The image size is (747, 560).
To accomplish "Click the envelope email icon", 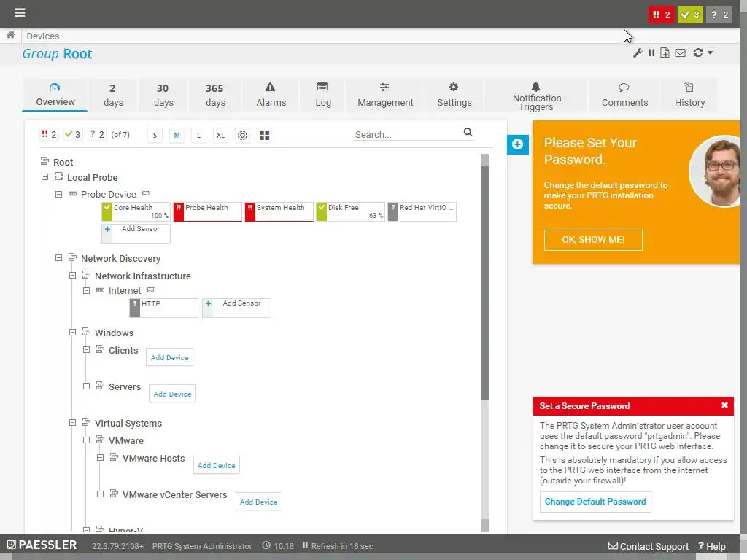I will click(681, 52).
